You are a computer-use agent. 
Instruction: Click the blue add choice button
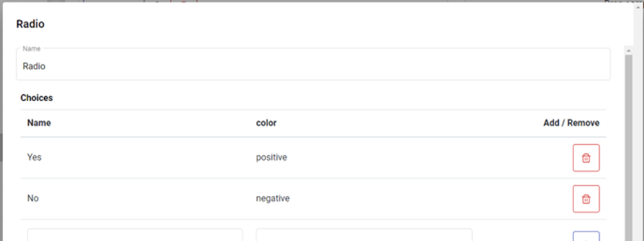tap(586, 236)
